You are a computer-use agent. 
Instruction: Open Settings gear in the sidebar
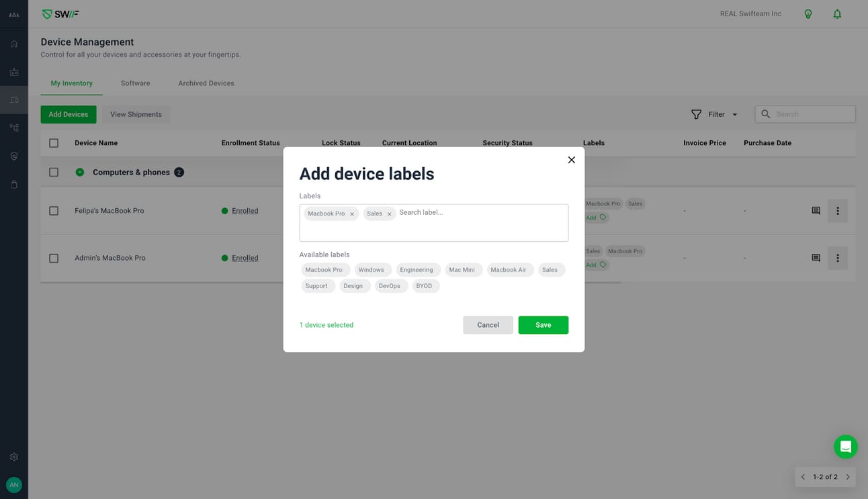click(x=14, y=457)
